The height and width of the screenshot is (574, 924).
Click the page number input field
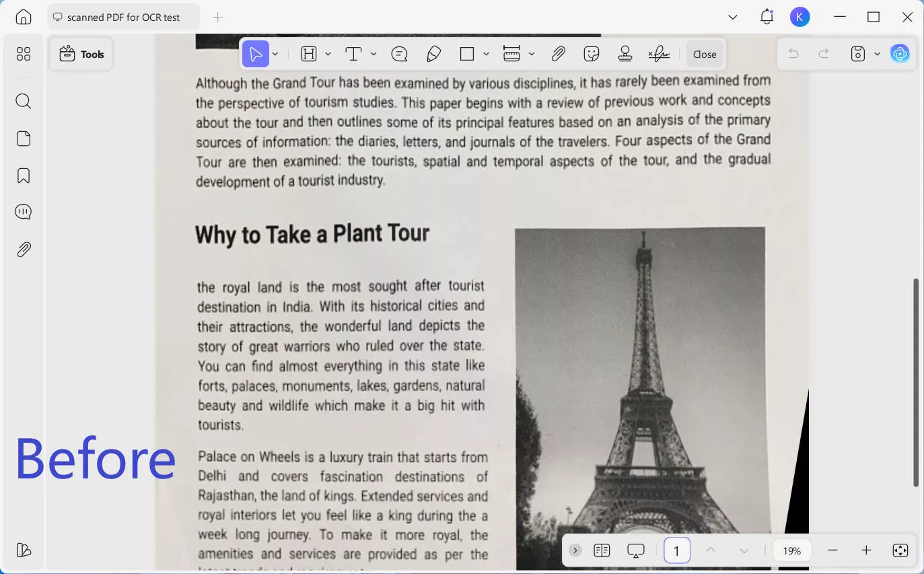[x=676, y=550]
